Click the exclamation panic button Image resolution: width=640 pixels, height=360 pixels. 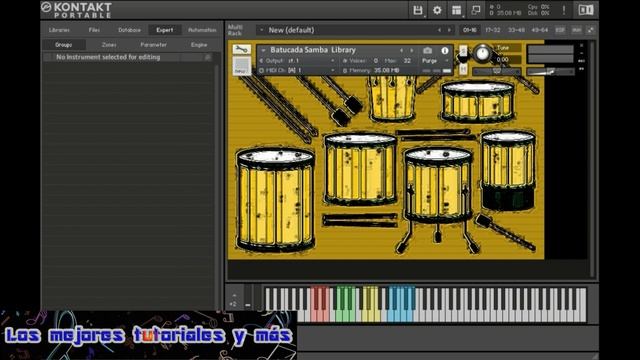pyautogui.click(x=564, y=10)
